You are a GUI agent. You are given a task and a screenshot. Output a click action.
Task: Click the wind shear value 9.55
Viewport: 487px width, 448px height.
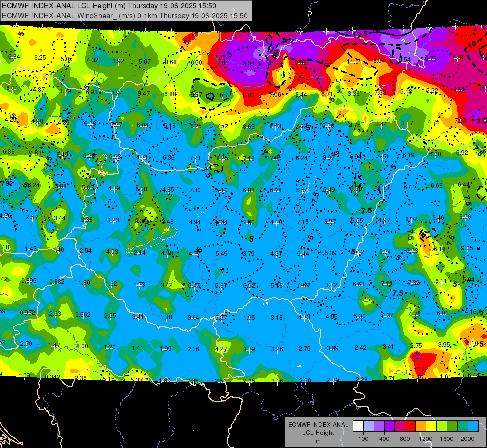tap(357, 220)
